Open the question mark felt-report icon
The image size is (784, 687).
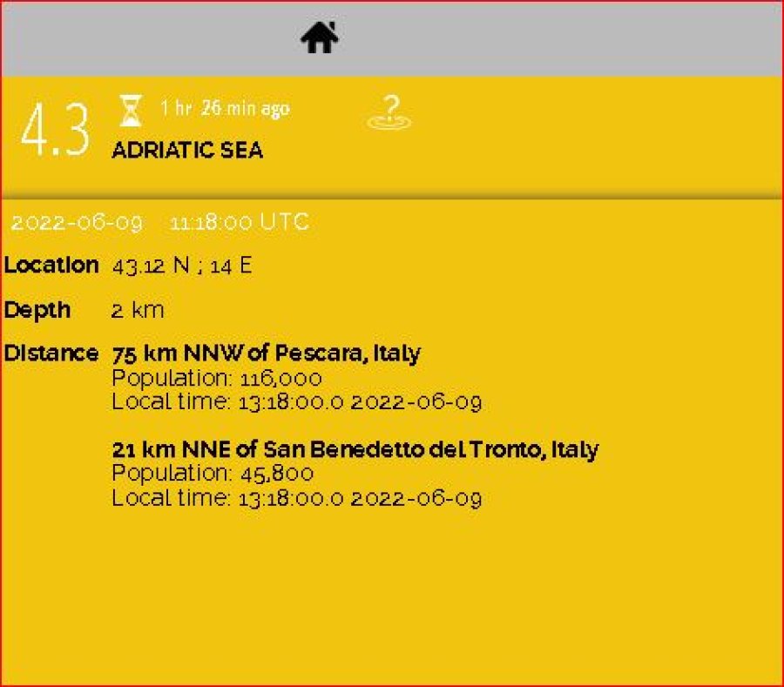click(389, 112)
